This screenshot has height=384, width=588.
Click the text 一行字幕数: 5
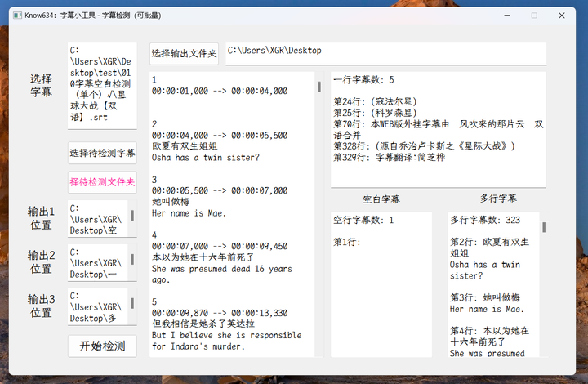363,79
